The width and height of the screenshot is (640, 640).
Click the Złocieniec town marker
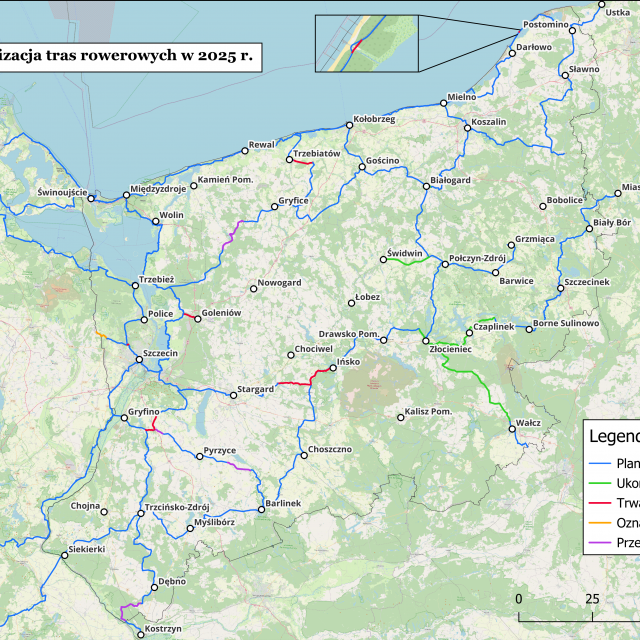pyautogui.click(x=425, y=341)
